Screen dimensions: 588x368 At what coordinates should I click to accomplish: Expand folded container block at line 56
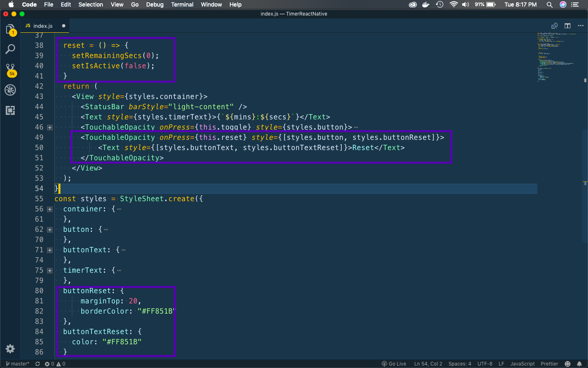click(x=50, y=209)
